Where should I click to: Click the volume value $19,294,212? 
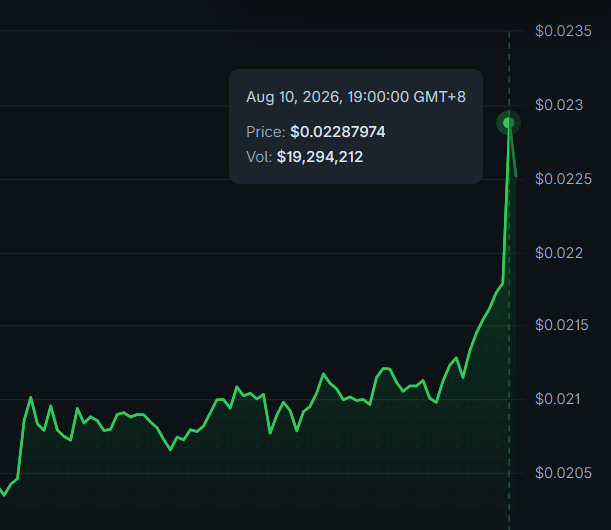click(x=320, y=157)
